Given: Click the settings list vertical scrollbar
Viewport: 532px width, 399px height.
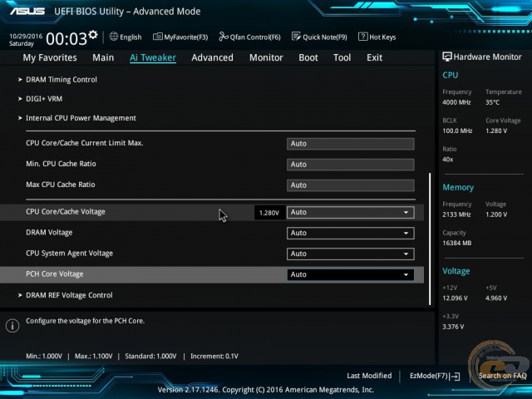Looking at the screenshot, I should [430, 239].
